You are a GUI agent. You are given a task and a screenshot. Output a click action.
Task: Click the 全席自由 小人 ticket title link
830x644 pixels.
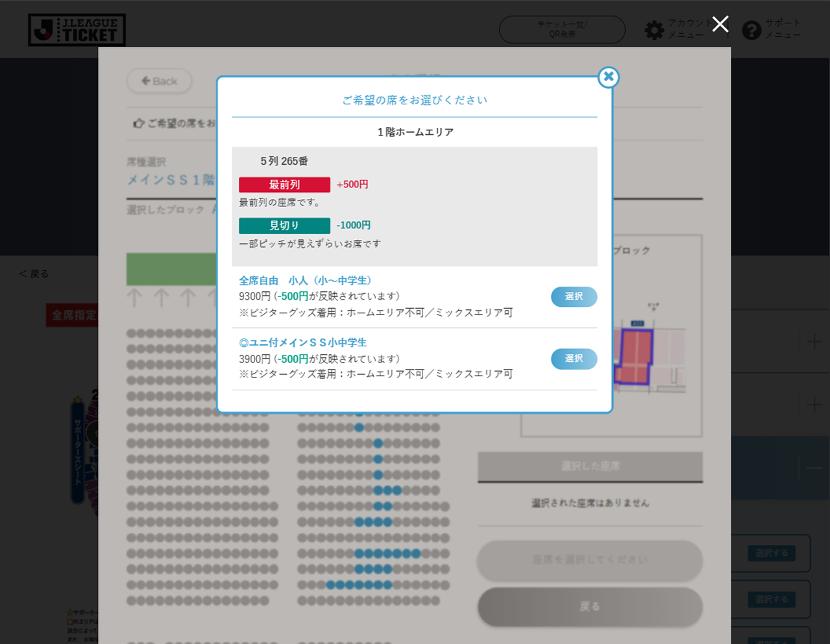pyautogui.click(x=305, y=280)
